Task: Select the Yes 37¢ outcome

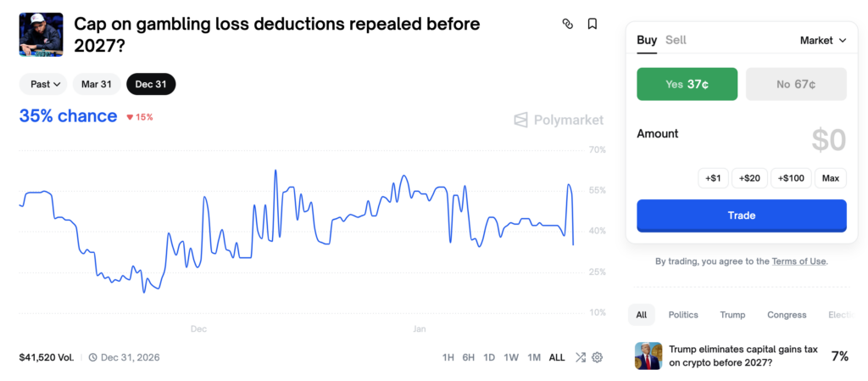Action: [687, 84]
